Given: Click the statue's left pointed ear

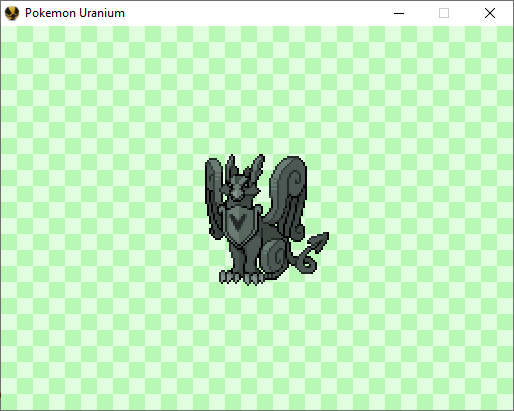Looking at the screenshot, I should click(231, 165).
